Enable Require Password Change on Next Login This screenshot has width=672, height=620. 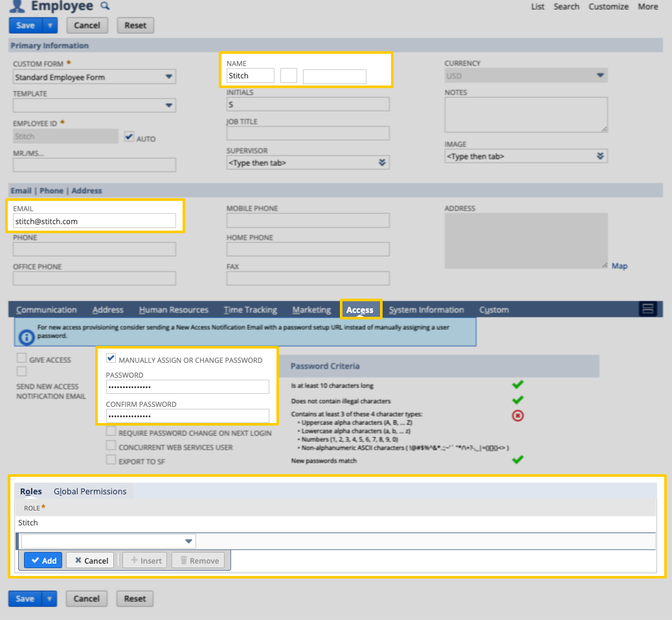[111, 431]
